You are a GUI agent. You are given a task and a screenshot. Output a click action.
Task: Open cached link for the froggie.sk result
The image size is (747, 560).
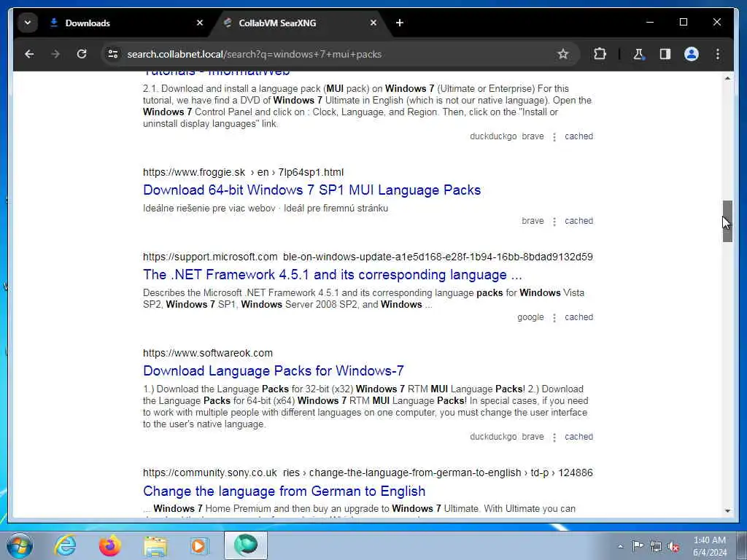(578, 221)
